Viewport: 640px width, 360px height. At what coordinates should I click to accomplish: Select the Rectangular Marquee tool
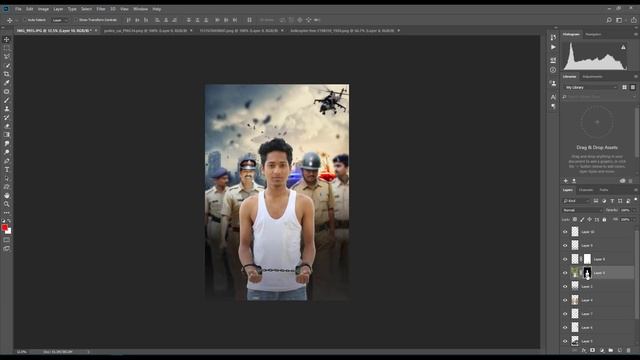click(7, 48)
